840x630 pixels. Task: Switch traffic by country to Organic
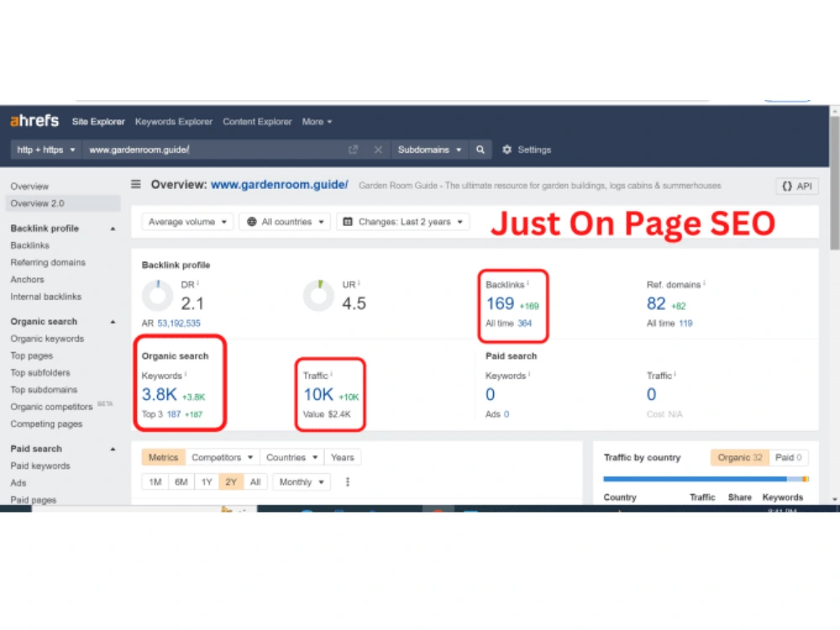(740, 458)
